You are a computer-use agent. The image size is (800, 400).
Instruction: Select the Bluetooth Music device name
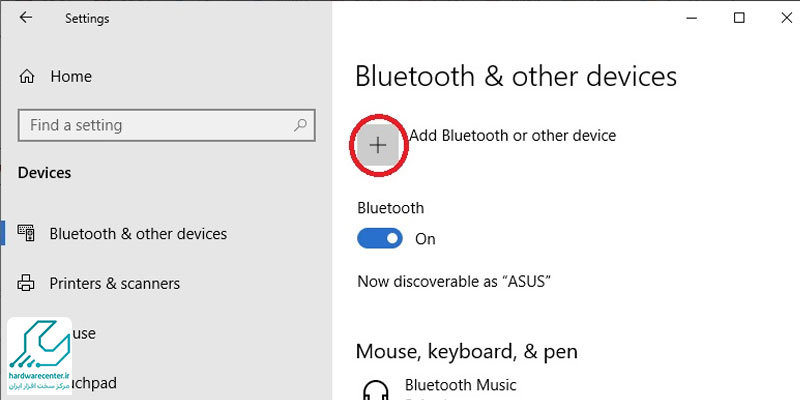click(461, 385)
